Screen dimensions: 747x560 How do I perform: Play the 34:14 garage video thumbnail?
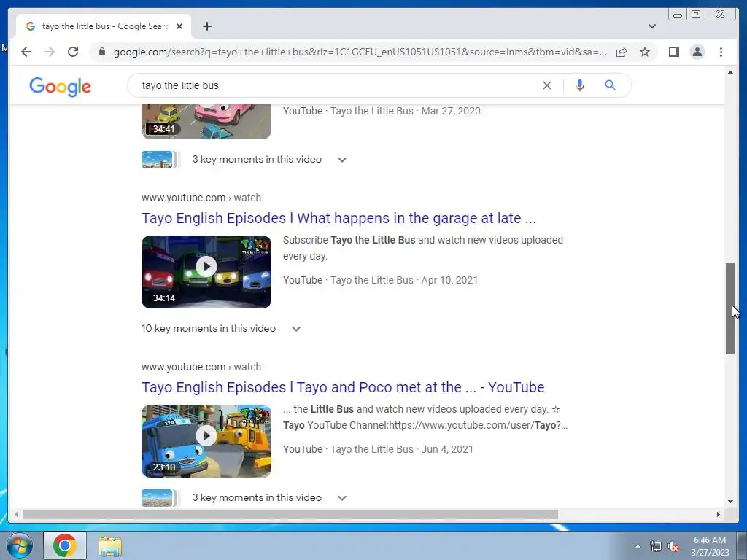(x=206, y=272)
